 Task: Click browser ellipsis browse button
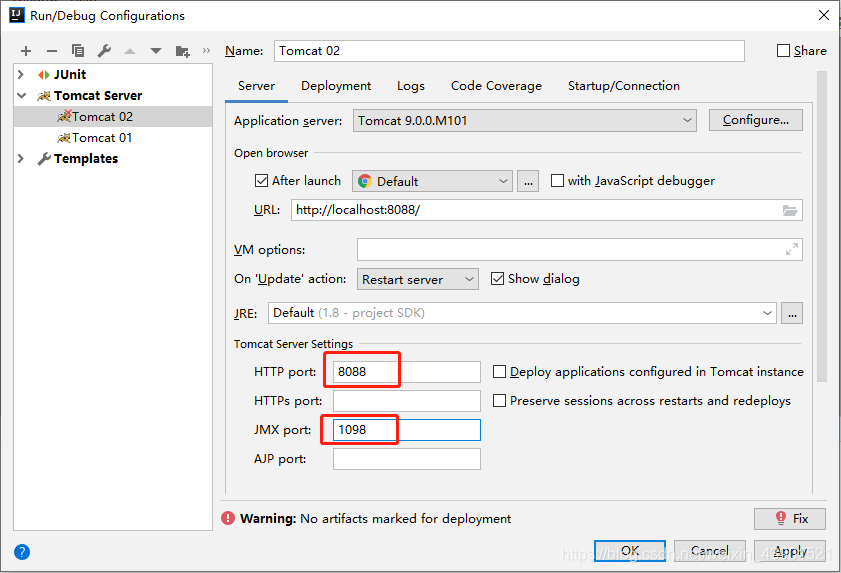528,181
